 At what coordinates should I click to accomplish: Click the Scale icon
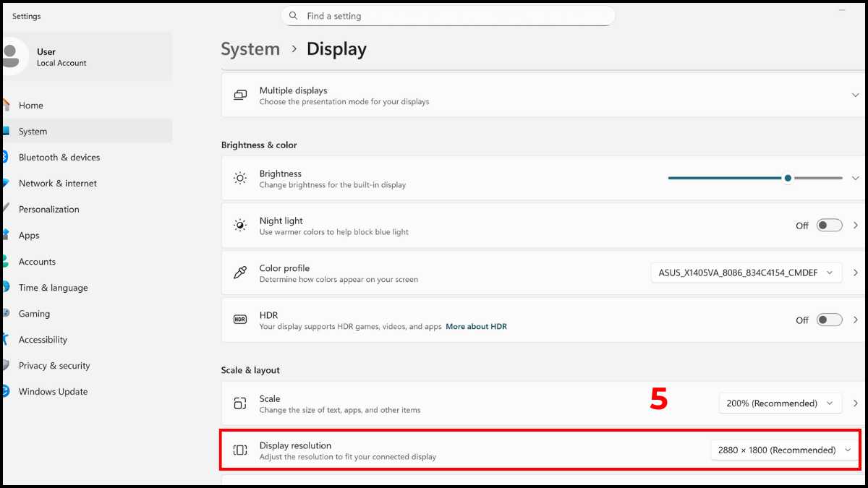pyautogui.click(x=240, y=403)
